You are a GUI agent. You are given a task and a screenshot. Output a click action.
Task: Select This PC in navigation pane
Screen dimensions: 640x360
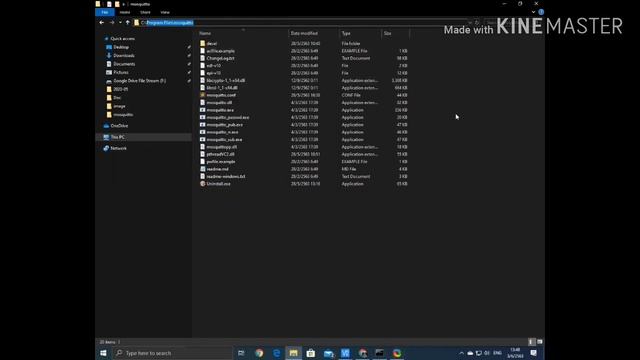coord(118,137)
